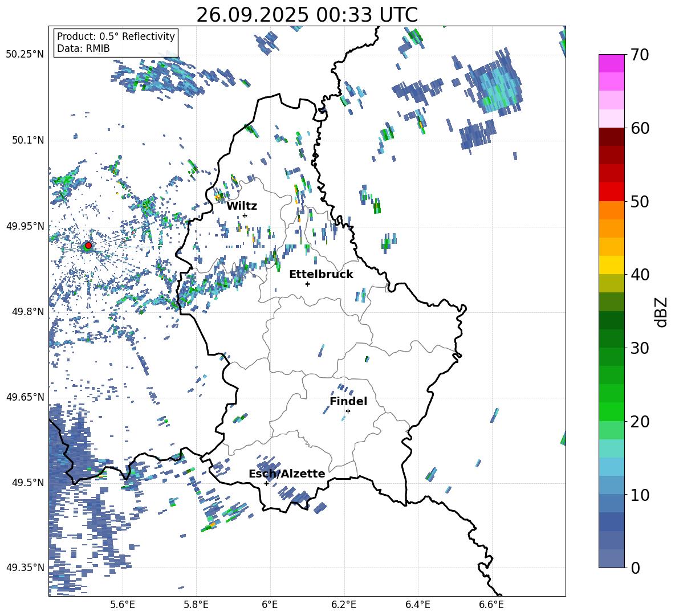
Task: Click the 6°E longitude label
Action: click(270, 605)
